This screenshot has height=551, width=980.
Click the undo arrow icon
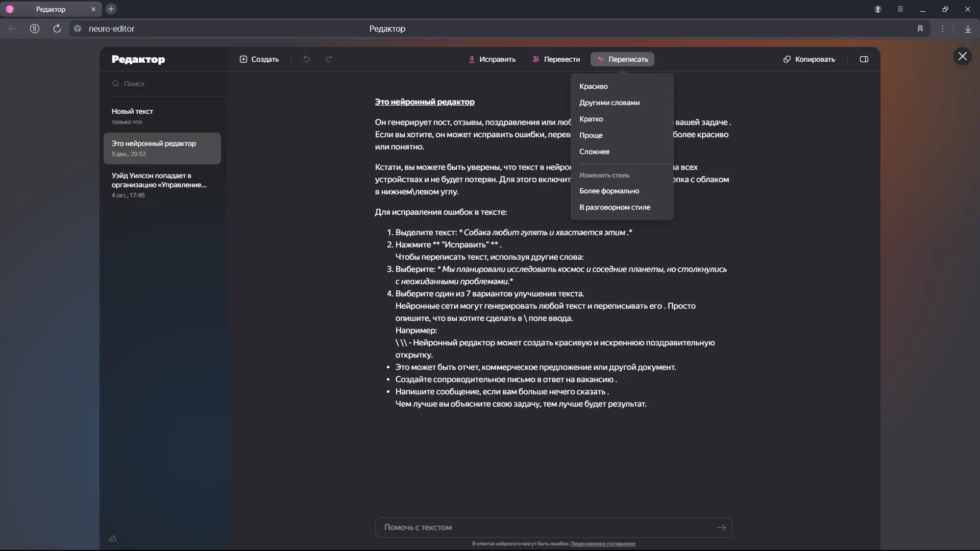click(x=306, y=59)
